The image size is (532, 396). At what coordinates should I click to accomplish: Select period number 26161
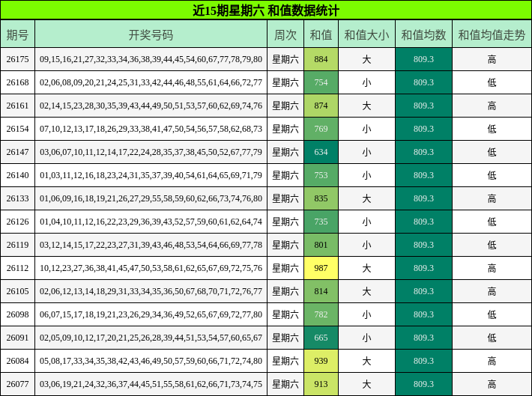pos(18,106)
